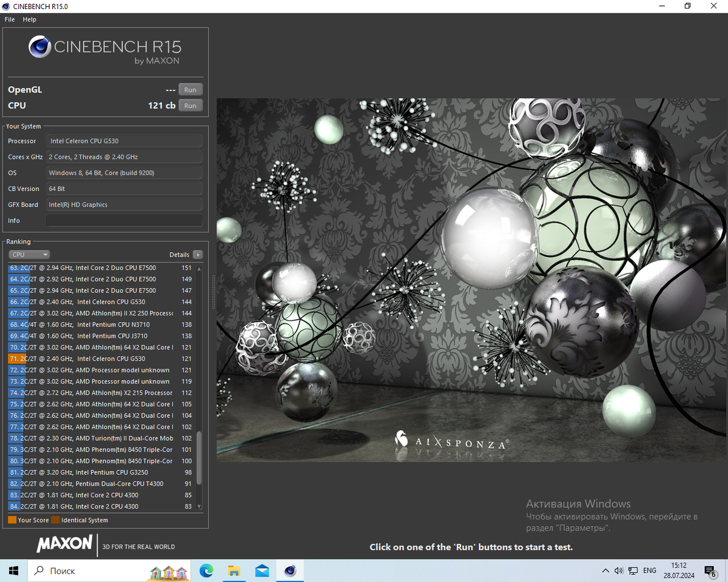This screenshot has width=728, height=582.
Task: Select rank 84 Intel Core 2 CPU 4300 at 1.81 GHz
Action: point(102,507)
